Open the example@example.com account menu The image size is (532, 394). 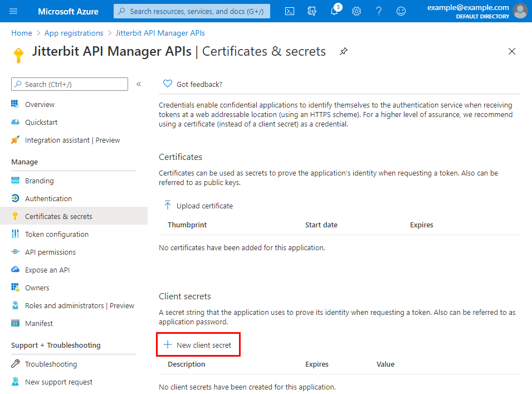coord(476,11)
